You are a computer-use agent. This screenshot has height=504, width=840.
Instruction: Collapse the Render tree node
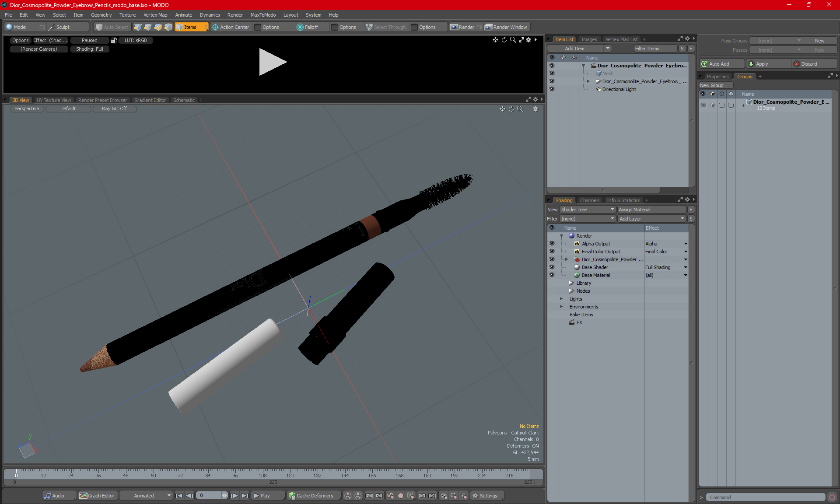point(561,236)
